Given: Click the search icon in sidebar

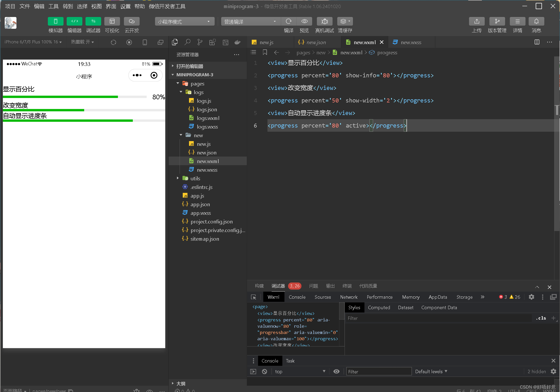Looking at the screenshot, I should 187,42.
